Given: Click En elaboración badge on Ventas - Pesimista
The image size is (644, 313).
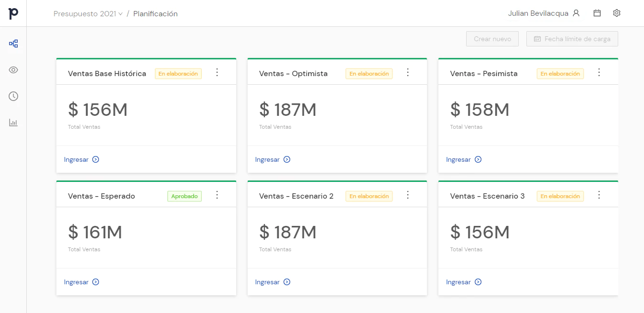Looking at the screenshot, I should coord(560,74).
